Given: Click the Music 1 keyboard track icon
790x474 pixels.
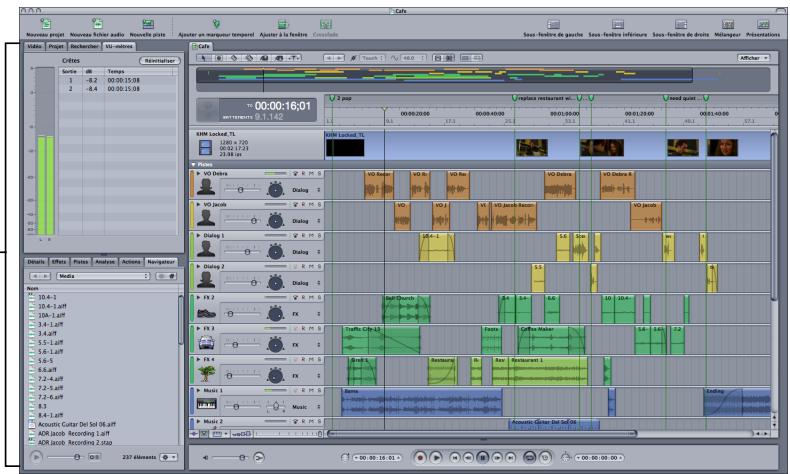Looking at the screenshot, I should tap(207, 404).
